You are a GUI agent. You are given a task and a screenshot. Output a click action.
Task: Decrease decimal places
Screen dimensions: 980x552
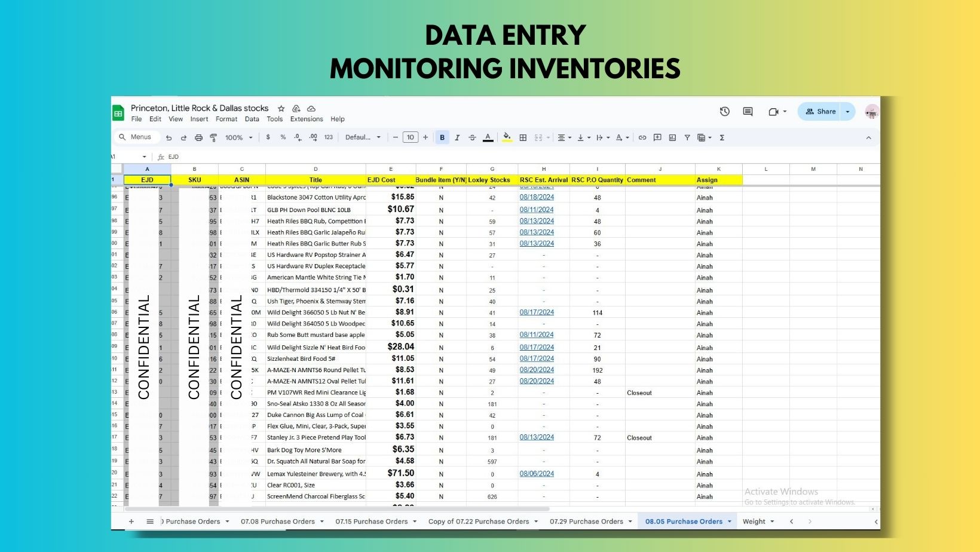[x=298, y=137]
